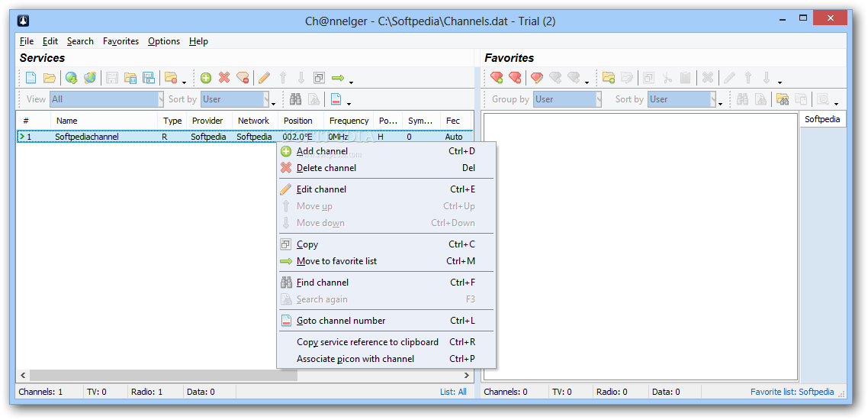Open the Search menu
Image resolution: width=868 pixels, height=420 pixels.
point(80,41)
